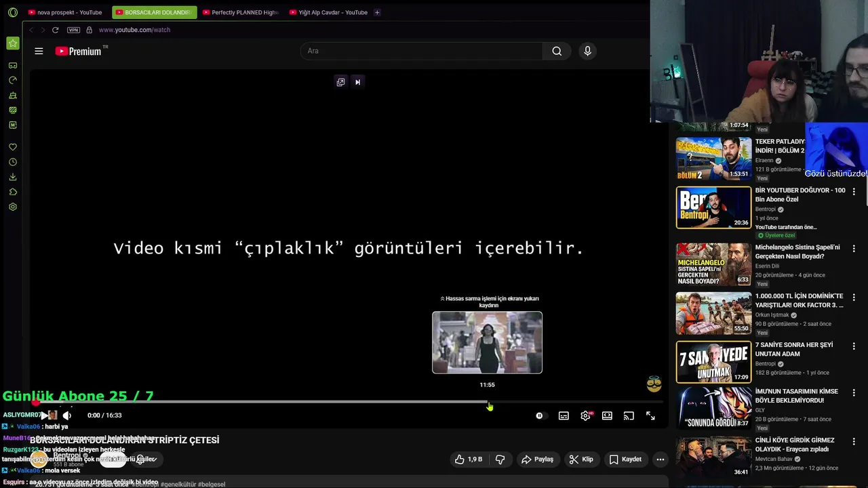The image size is (868, 488).
Task: Open player settings gear menu
Action: 585,415
